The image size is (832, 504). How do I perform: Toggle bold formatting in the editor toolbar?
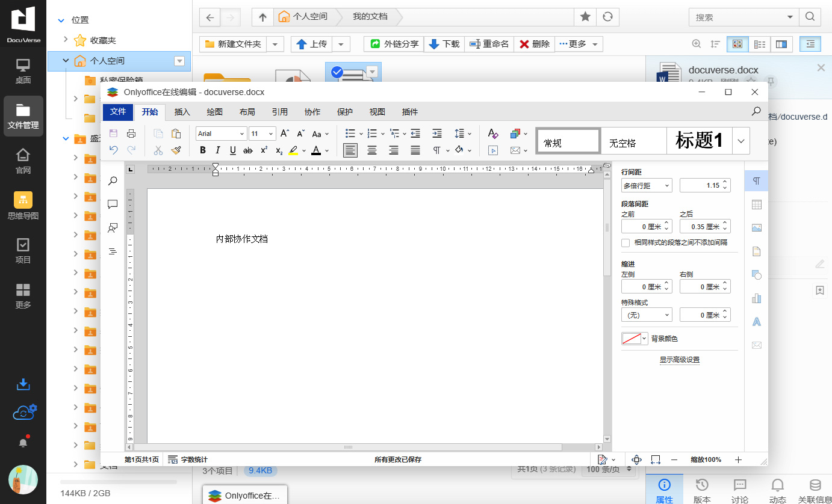(203, 150)
